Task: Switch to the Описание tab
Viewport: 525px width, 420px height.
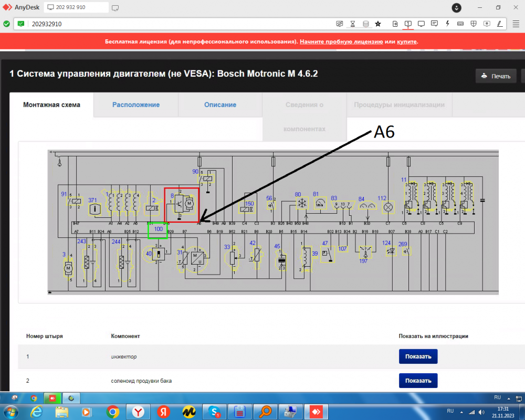Action: (220, 104)
